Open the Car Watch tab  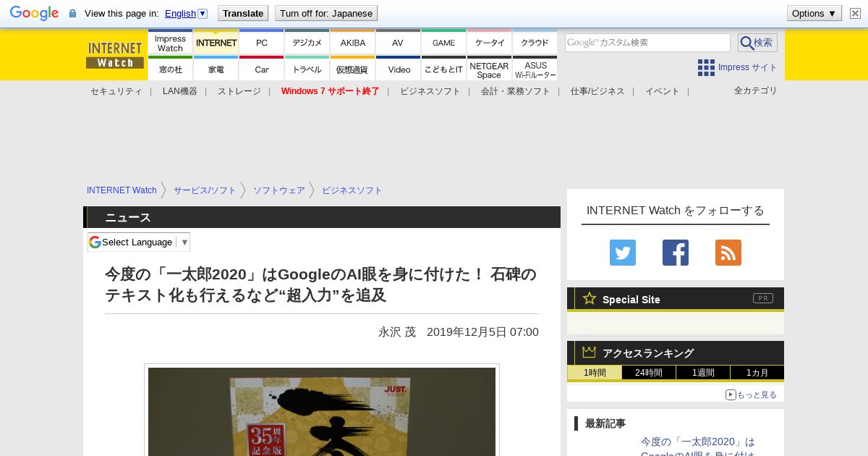click(262, 69)
